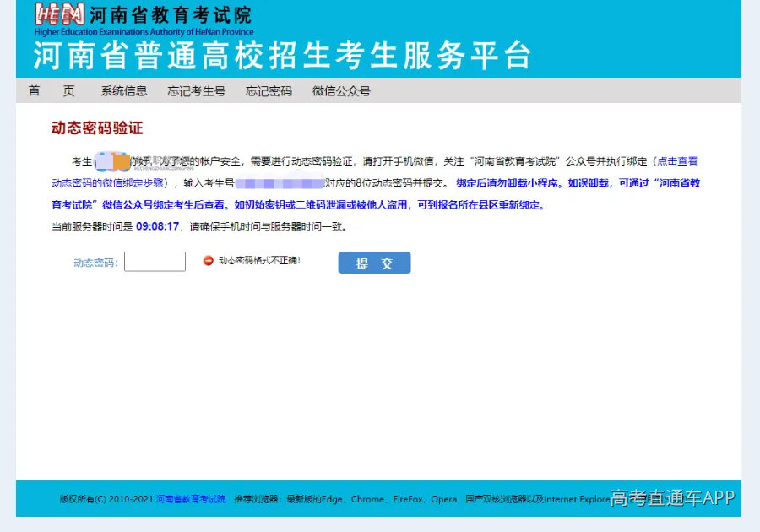760x532 pixels.
Task: Click the 高考直通车APP watermark
Action: (x=671, y=499)
